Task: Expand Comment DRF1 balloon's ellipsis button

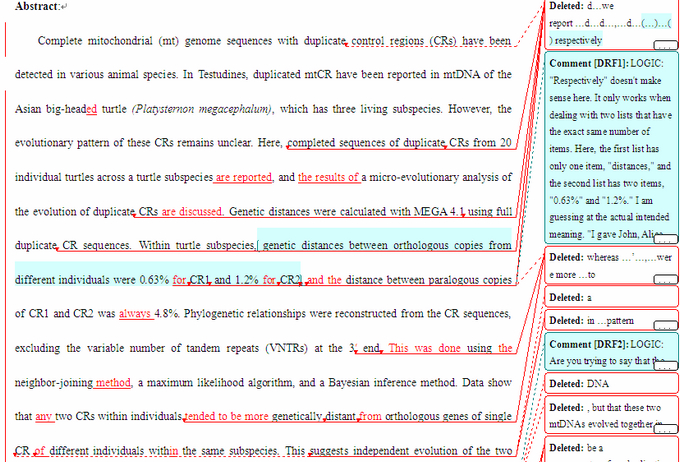Action: click(665, 240)
